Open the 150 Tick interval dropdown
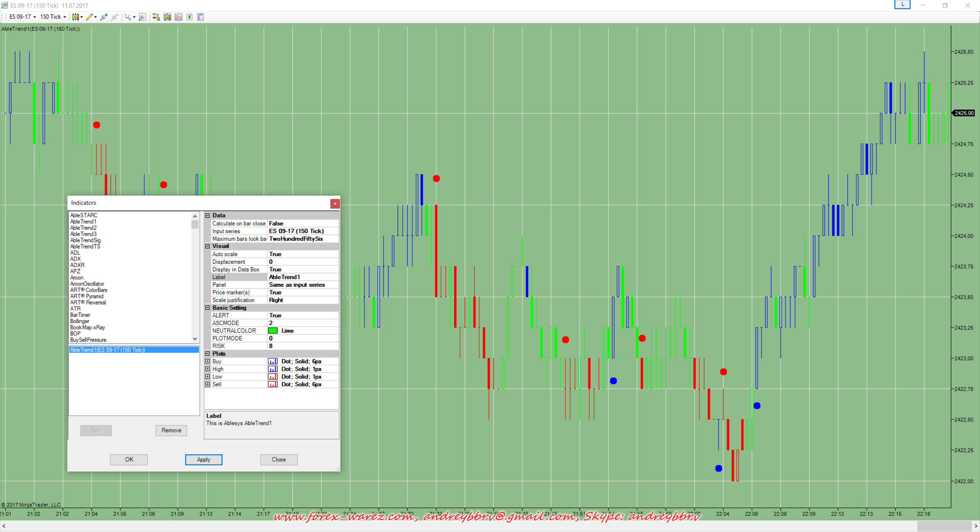This screenshot has width=980, height=532. (x=53, y=17)
